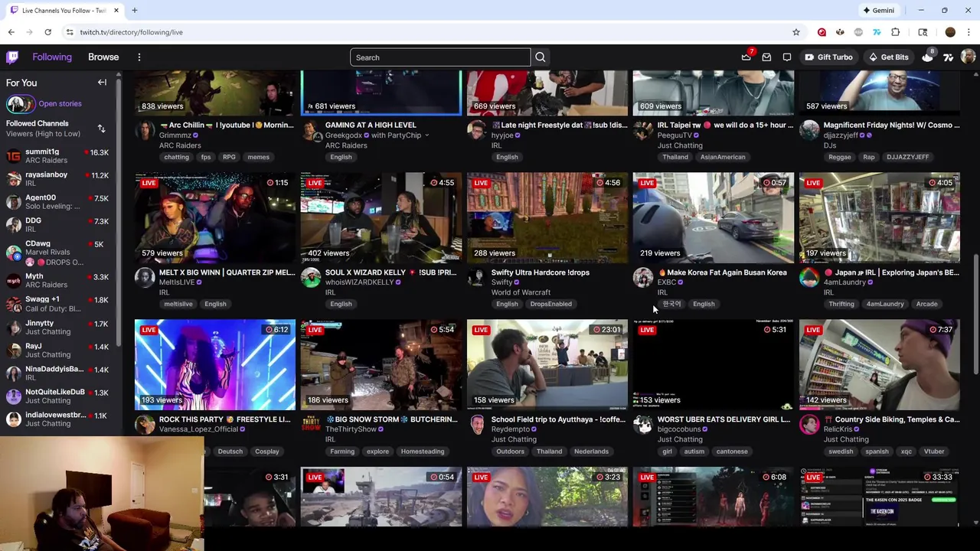The width and height of the screenshot is (980, 551).
Task: Open TheThirtyShow snow storm thumbnail
Action: tap(381, 365)
